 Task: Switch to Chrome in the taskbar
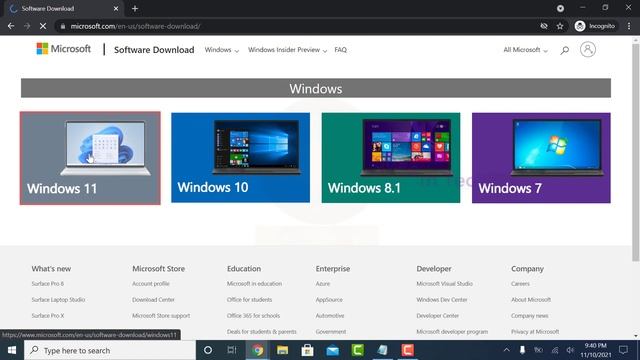258,350
